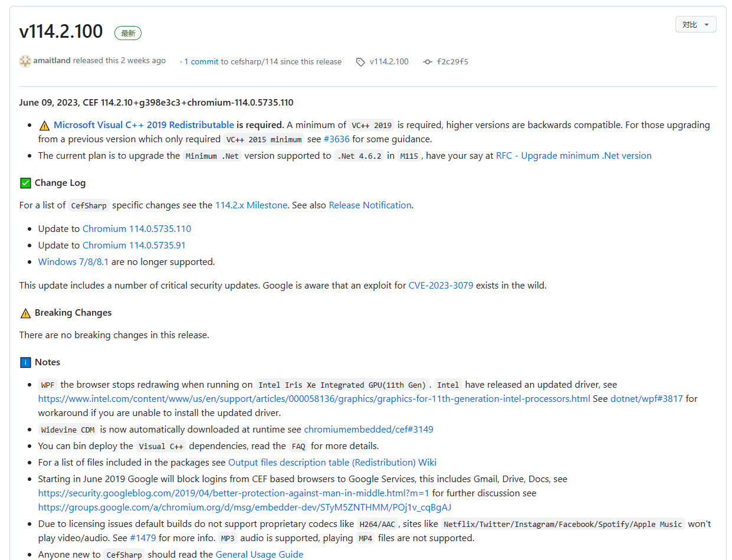Image resolution: width=732 pixels, height=560 pixels.
Task: Open the Release Notification link
Action: click(370, 205)
